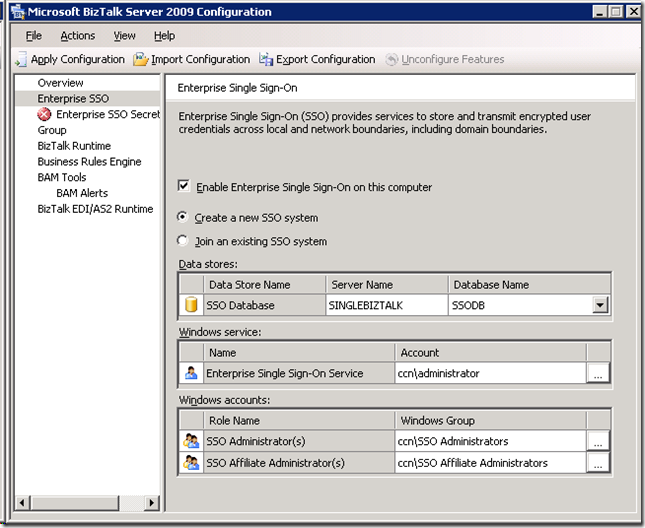Close the BizTalk Configuration window
This screenshot has width=645, height=528.
coord(633,12)
